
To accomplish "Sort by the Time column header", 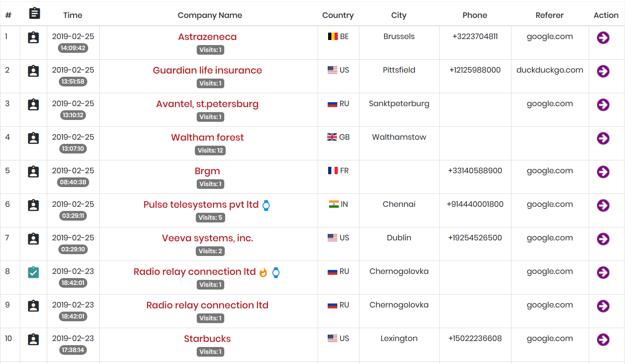I will click(73, 15).
